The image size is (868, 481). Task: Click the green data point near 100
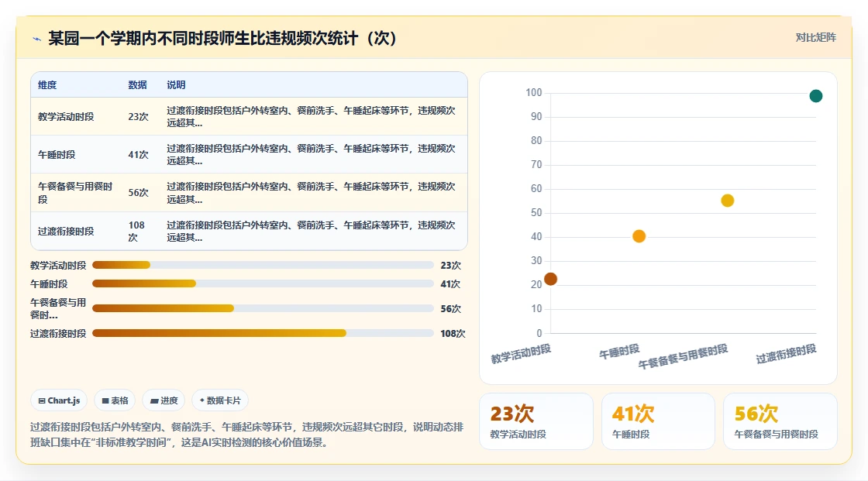pyautogui.click(x=816, y=96)
